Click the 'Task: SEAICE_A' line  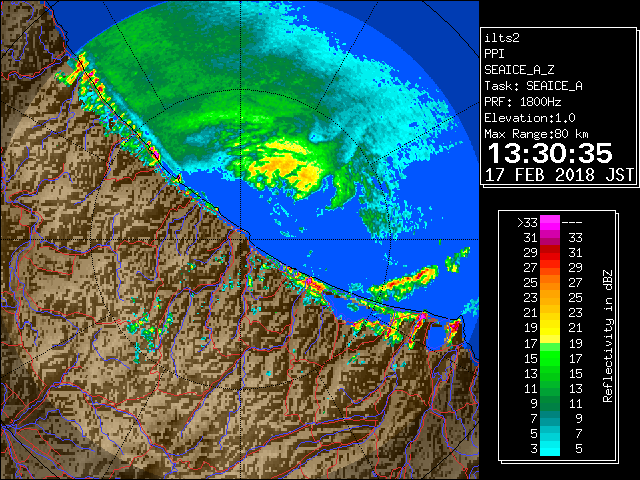[x=533, y=86]
